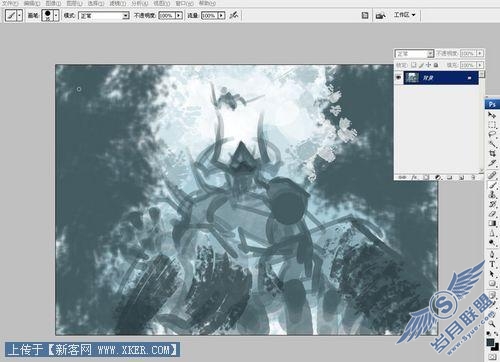Open the 图层 menu

74,3
